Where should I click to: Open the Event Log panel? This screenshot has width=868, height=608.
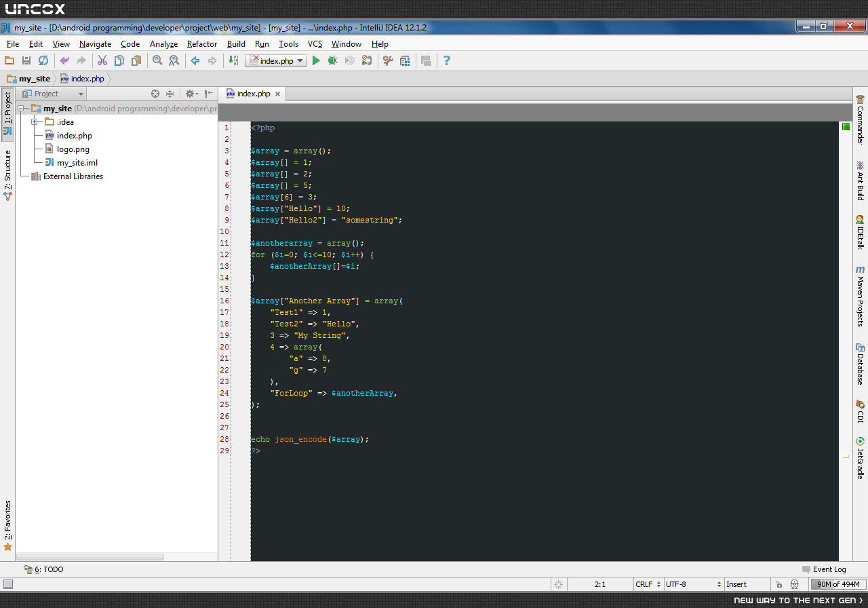click(x=824, y=569)
